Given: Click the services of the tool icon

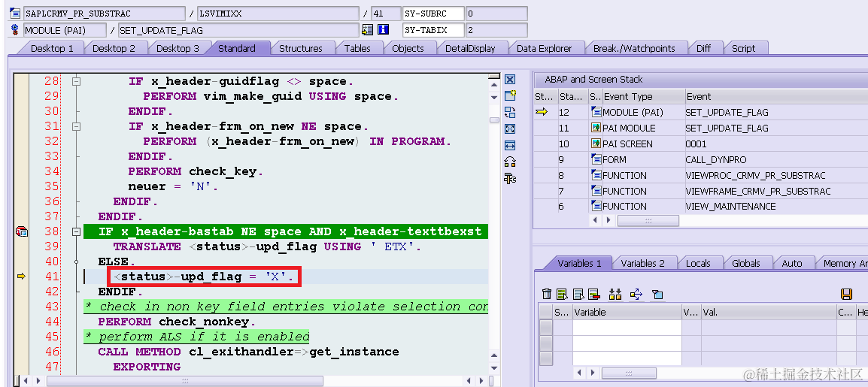Looking at the screenshot, I should [x=510, y=162].
